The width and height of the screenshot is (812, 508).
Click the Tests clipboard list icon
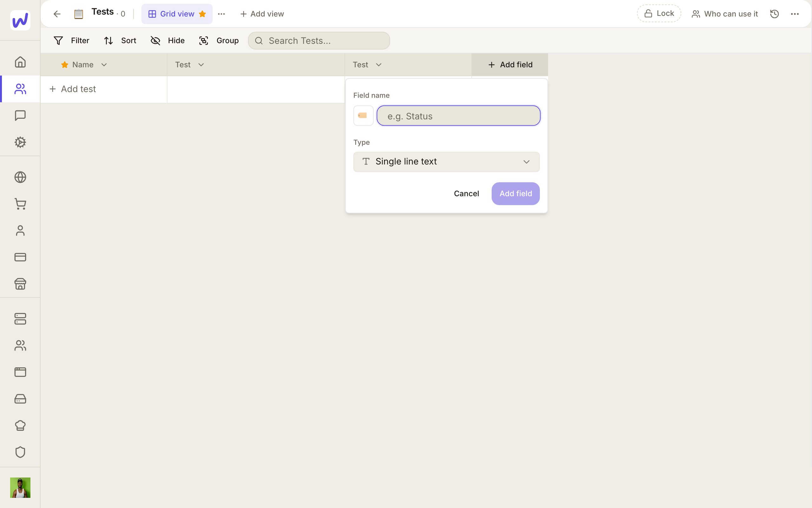79,14
